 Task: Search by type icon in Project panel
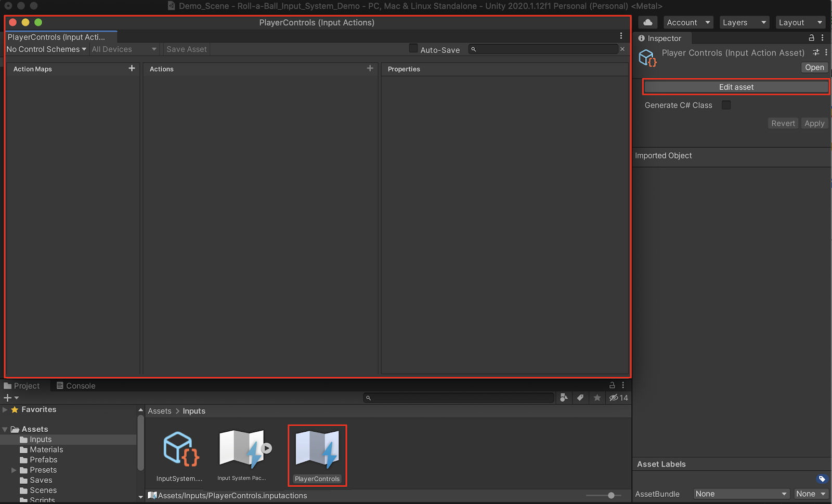click(564, 398)
